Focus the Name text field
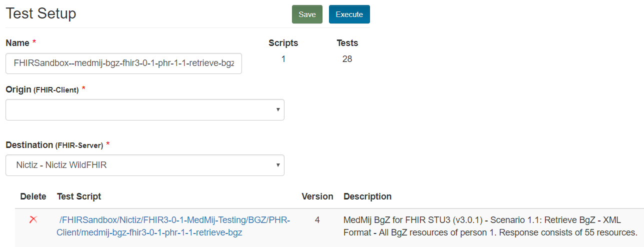This screenshot has width=644, height=247. pos(123,64)
